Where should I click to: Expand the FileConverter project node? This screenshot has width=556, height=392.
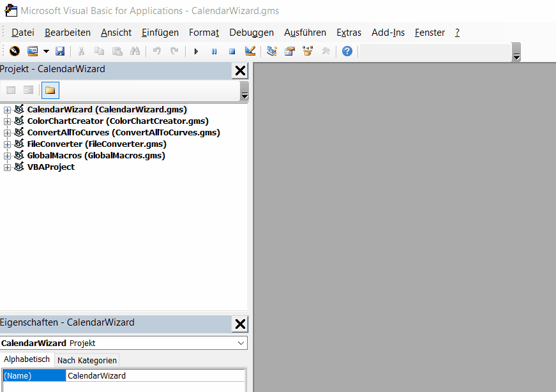(7, 144)
